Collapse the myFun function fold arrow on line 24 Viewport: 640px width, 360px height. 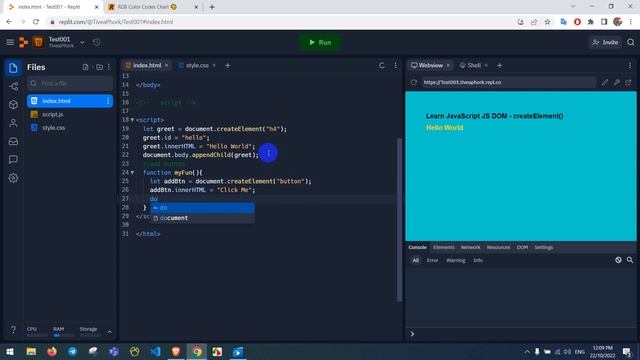click(x=132, y=173)
